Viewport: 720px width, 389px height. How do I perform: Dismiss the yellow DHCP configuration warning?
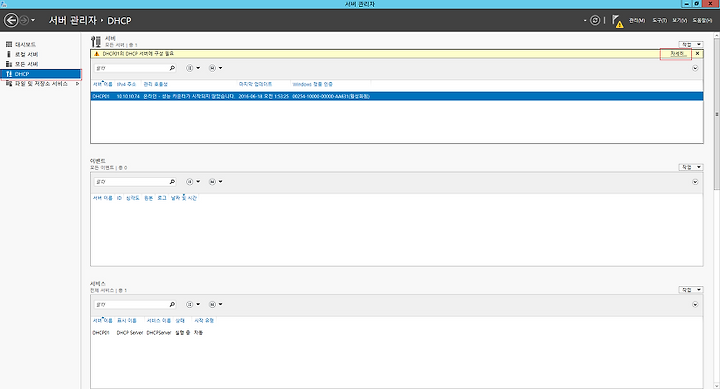[x=698, y=54]
